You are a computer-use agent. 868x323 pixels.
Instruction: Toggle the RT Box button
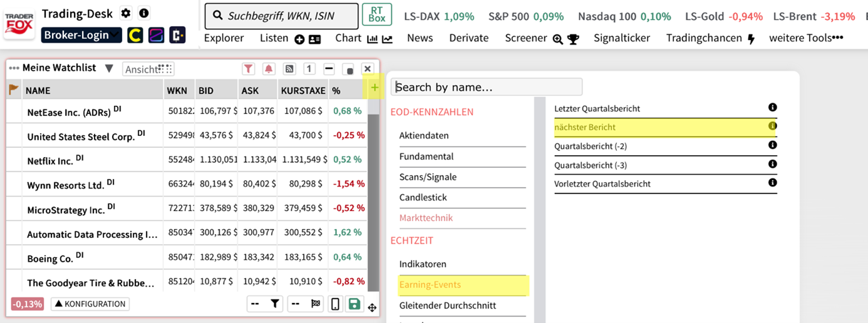point(377,14)
